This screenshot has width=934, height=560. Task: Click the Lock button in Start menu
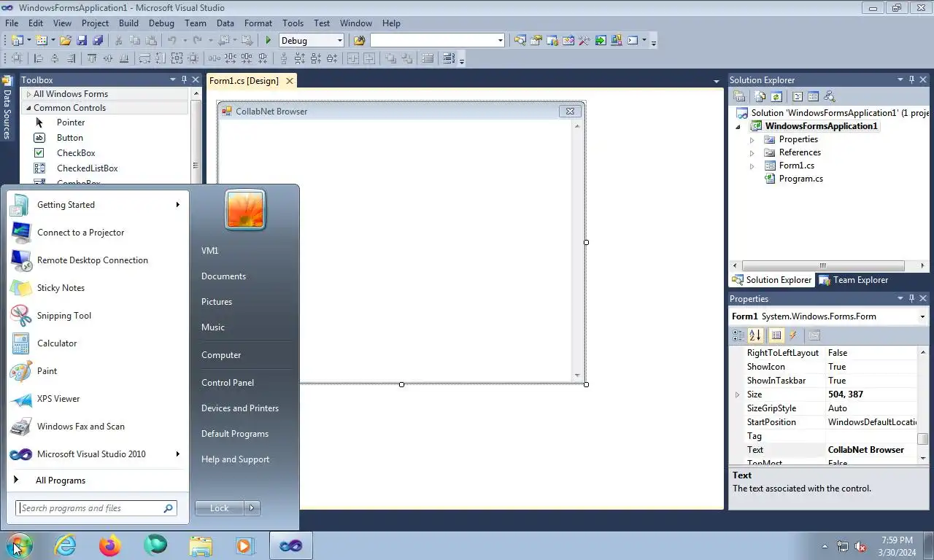coord(220,508)
